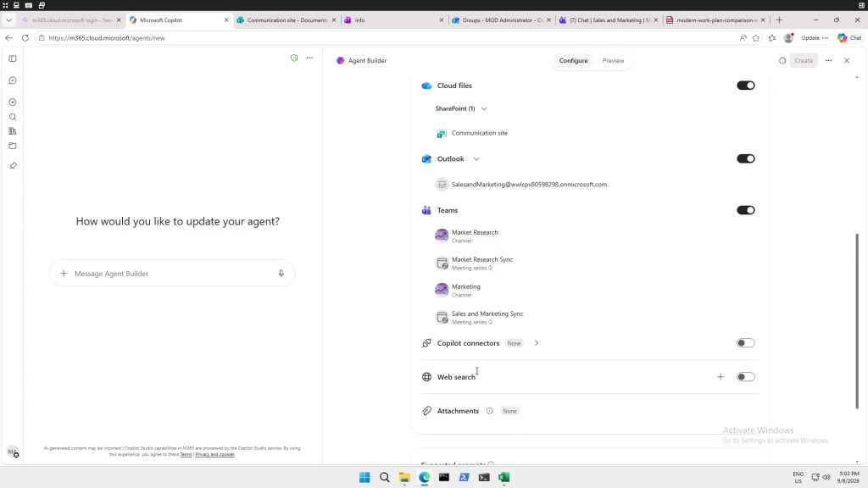Image resolution: width=868 pixels, height=488 pixels.
Task: Expand the SharePoint (1) chevron
Action: pos(484,109)
